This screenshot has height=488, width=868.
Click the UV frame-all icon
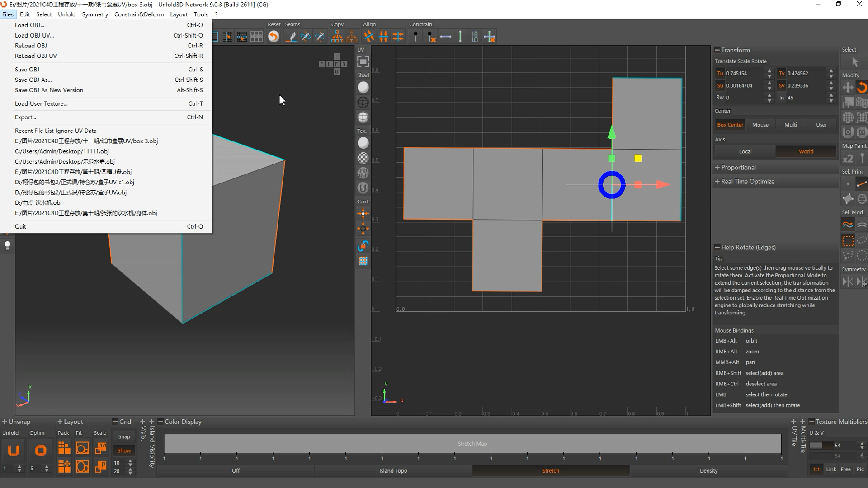pos(363,61)
